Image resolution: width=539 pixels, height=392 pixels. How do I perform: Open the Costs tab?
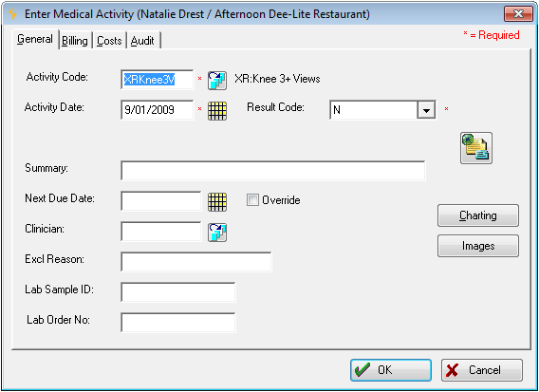pyautogui.click(x=109, y=41)
